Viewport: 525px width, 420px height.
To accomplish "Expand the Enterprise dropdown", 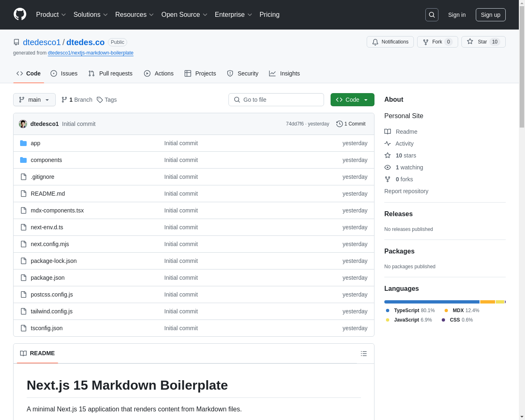I will (x=233, y=15).
